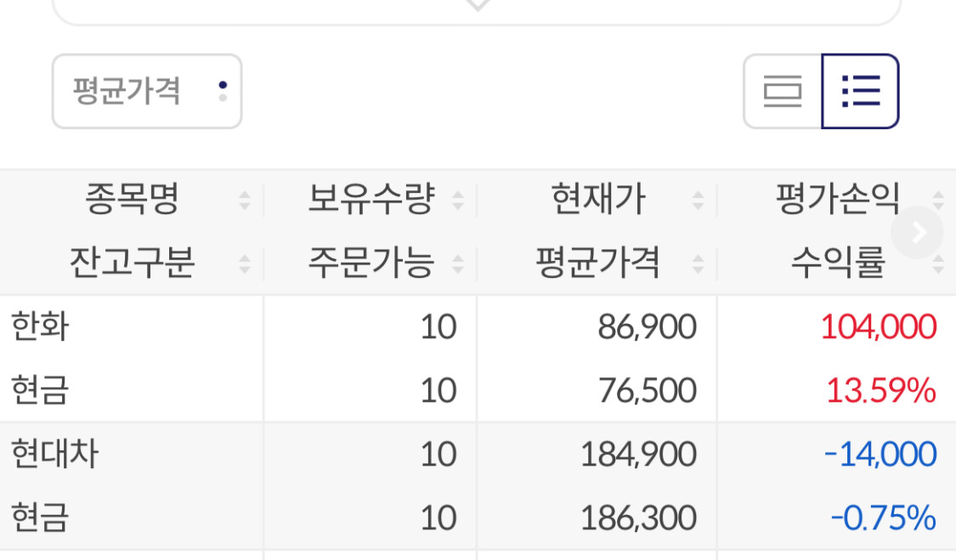Sort by 수익률 column header
This screenshot has width=956, height=560.
coord(837,264)
